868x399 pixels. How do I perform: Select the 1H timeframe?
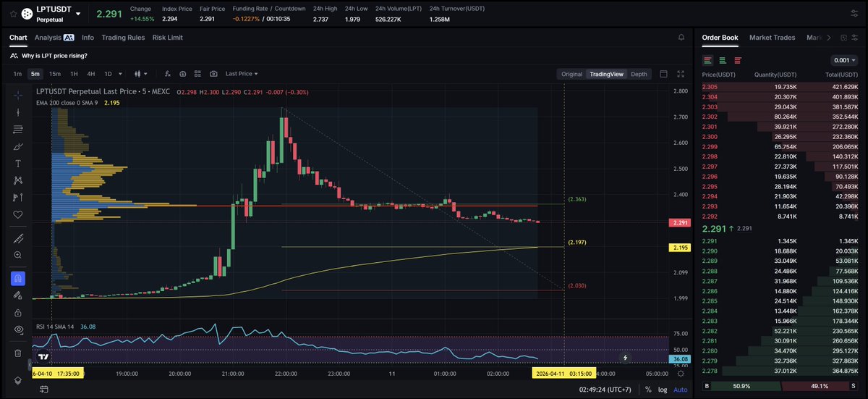pyautogui.click(x=74, y=74)
